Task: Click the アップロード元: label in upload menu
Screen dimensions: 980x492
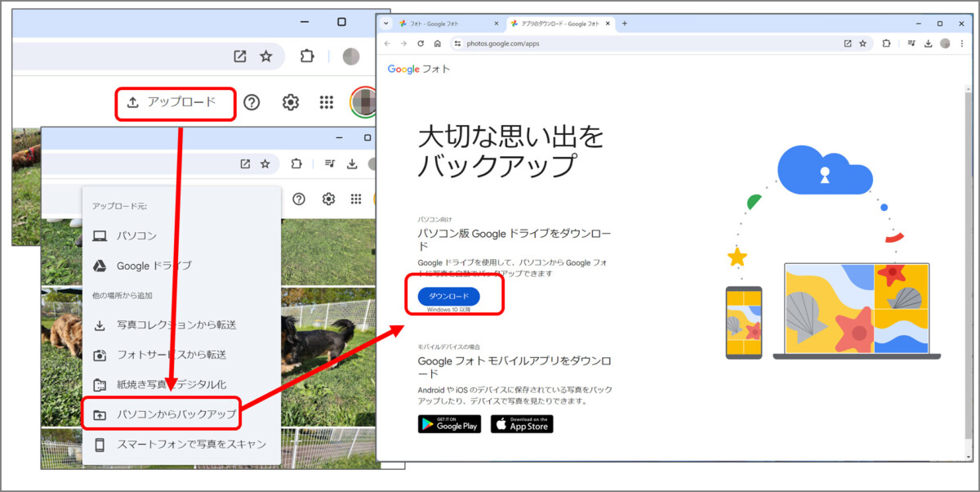Action: [119, 207]
